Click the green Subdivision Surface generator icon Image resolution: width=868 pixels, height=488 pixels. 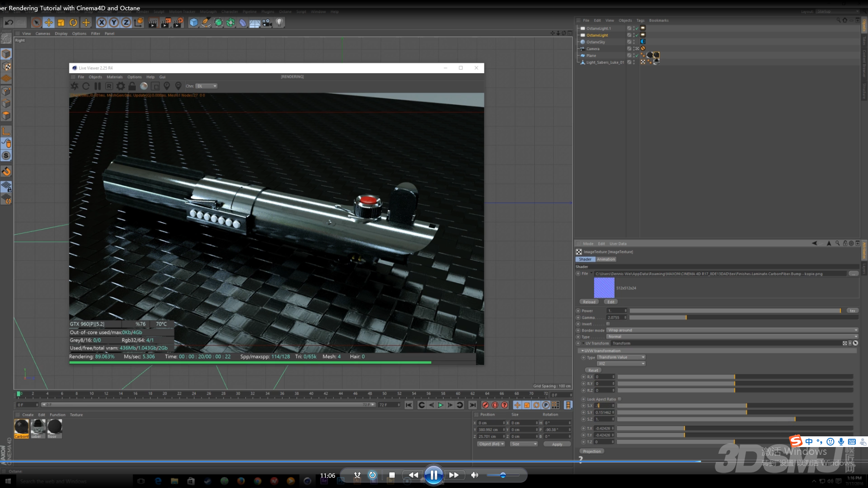[x=218, y=22]
